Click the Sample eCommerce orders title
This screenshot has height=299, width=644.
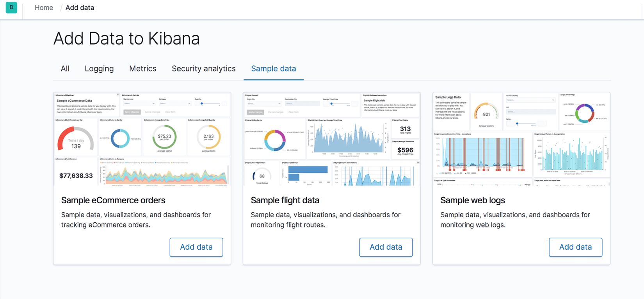tap(113, 201)
